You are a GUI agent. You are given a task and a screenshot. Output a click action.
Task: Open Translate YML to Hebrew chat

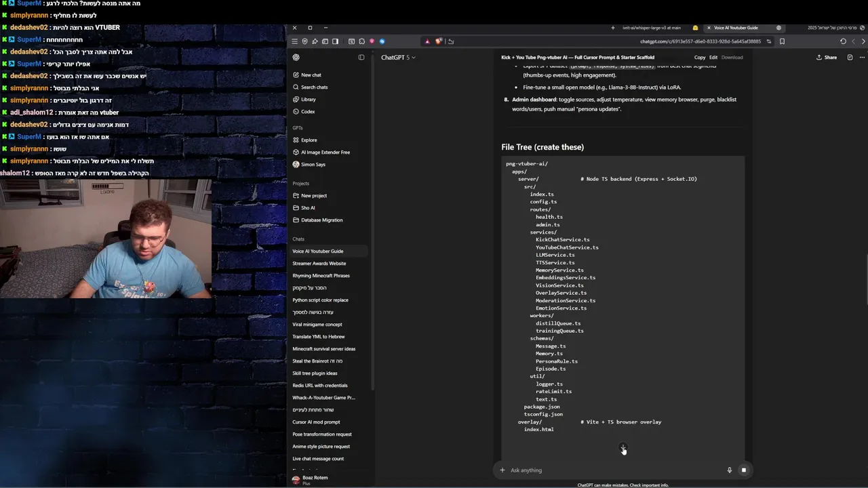click(x=318, y=337)
